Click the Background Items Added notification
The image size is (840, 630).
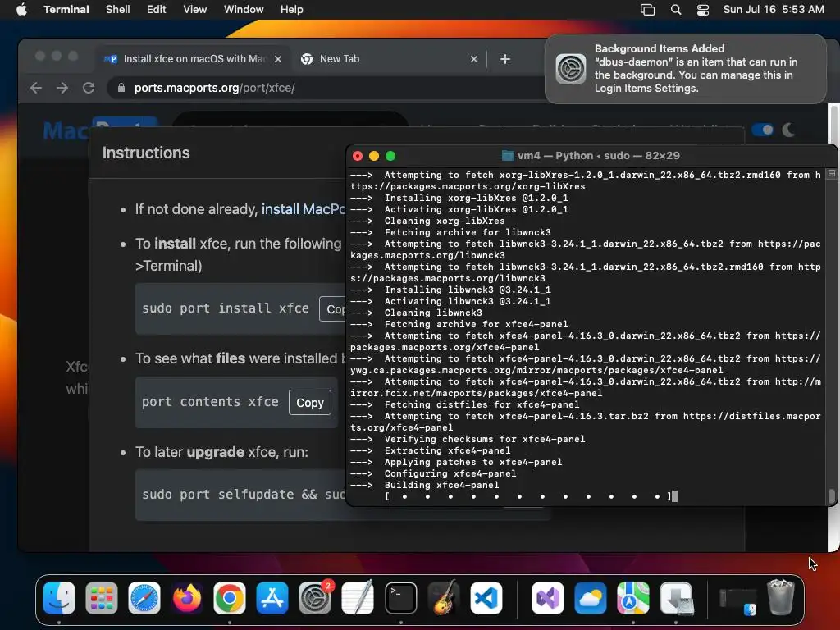686,69
